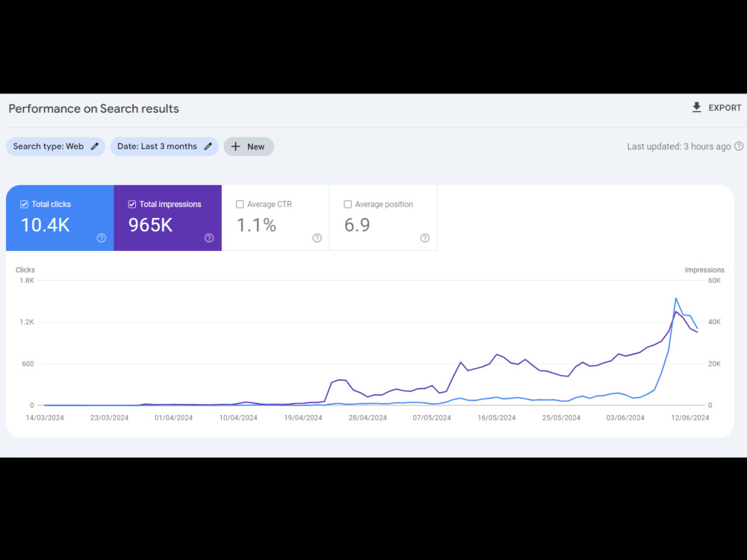Click the Last updated: 3 hours ago text
Screen dimensions: 747x560
[679, 146]
